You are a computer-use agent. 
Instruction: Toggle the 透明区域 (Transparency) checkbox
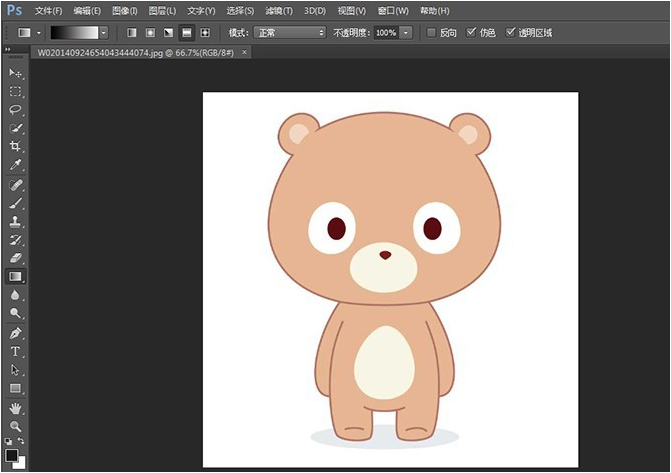(512, 33)
